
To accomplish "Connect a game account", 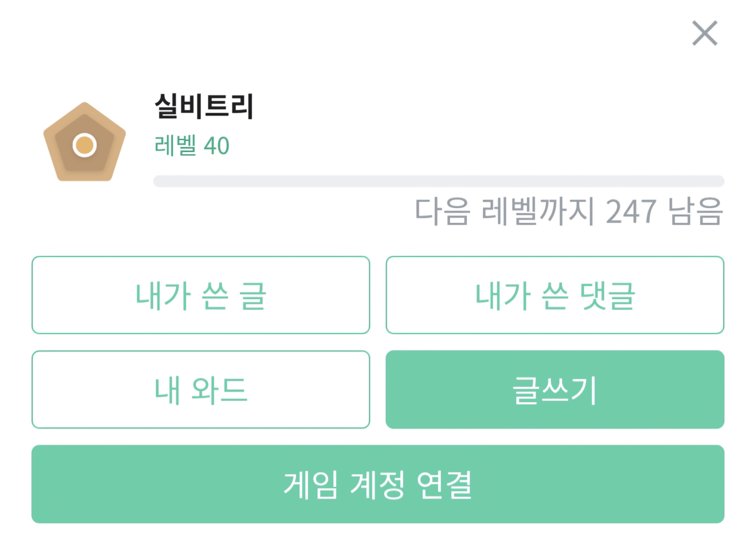I will pyautogui.click(x=378, y=484).
